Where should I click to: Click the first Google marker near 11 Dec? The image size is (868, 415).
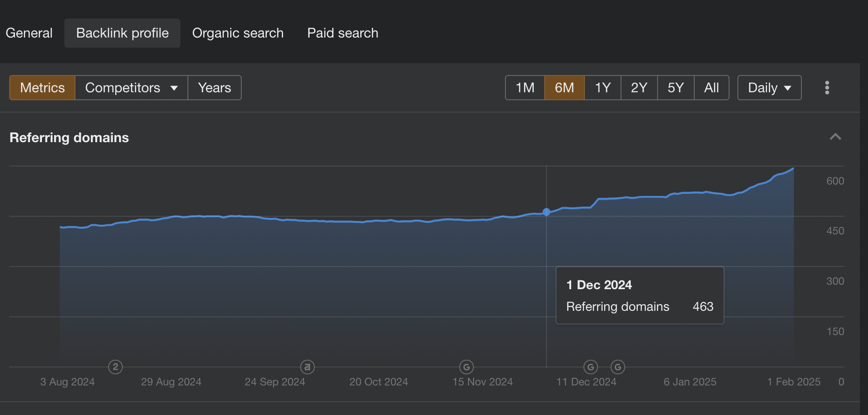[x=591, y=367]
